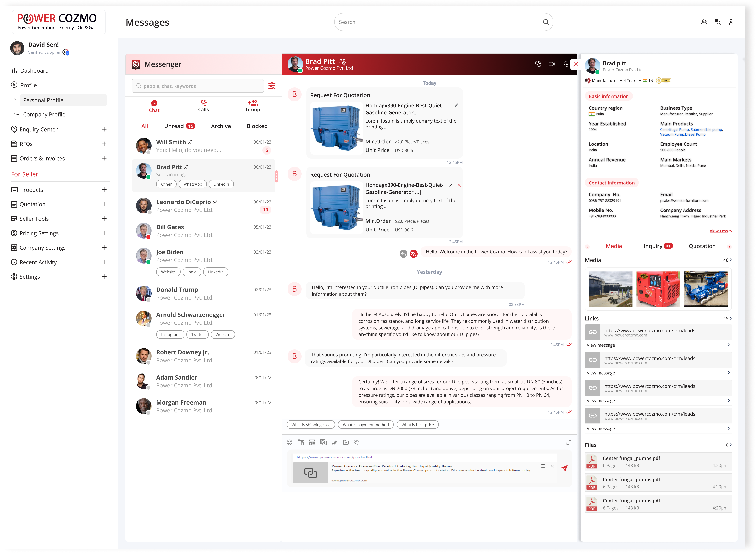
Task: Click the people, chat, keywords search field
Action: click(x=198, y=86)
